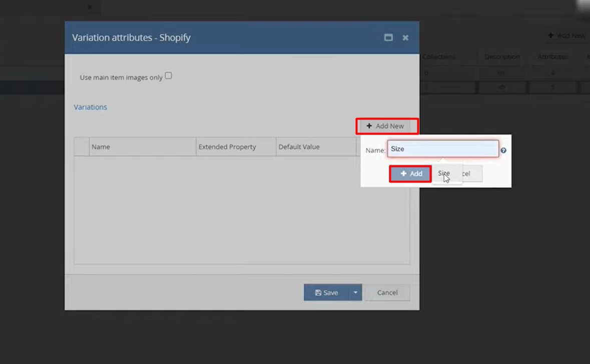Maximize the Variation attributes dialog
The image size is (590, 364).
[x=388, y=37]
